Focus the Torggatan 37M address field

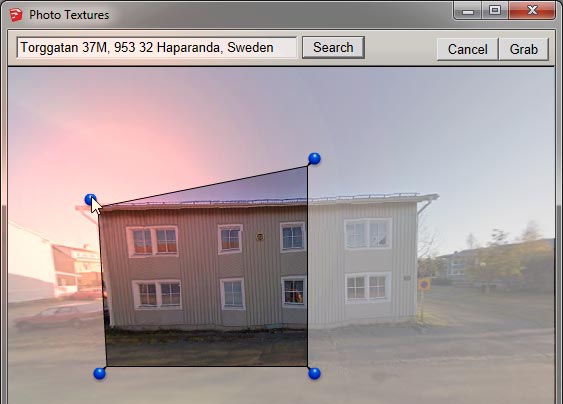(157, 47)
